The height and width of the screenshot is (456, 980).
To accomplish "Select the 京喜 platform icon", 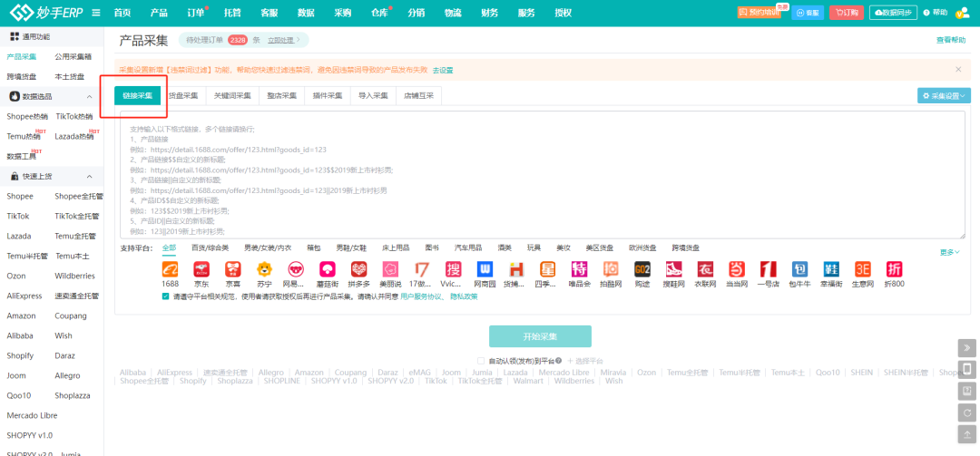I will click(233, 269).
